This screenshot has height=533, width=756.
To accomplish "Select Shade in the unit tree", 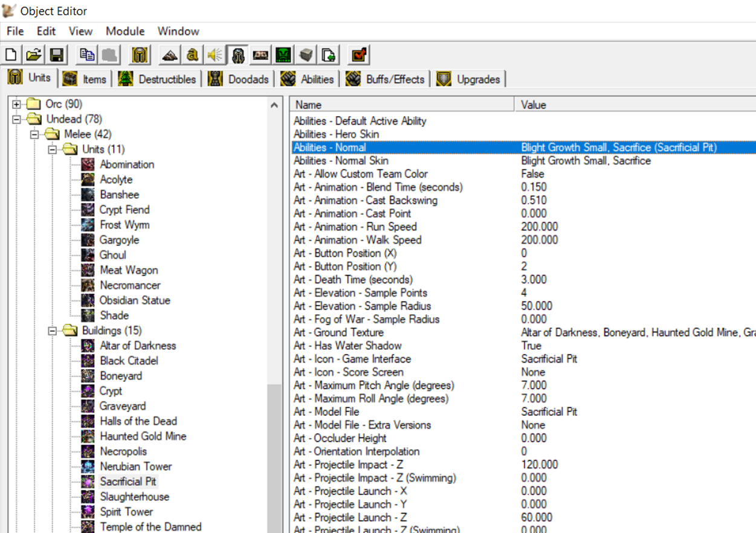I will tap(114, 315).
